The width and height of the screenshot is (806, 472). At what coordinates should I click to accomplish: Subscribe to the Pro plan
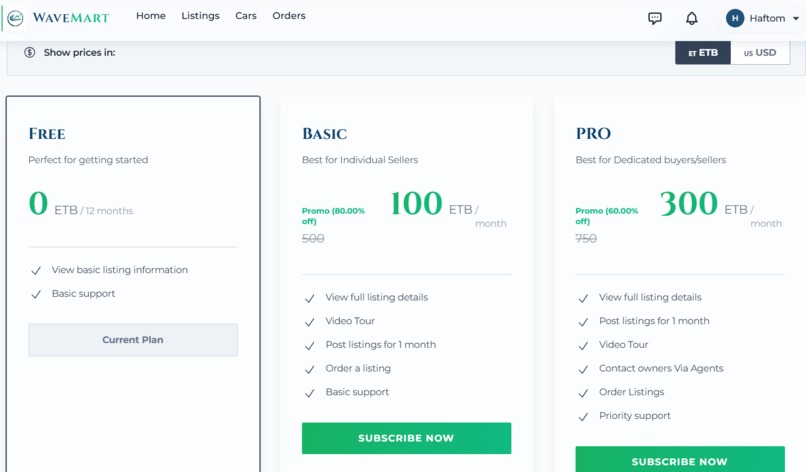680,459
